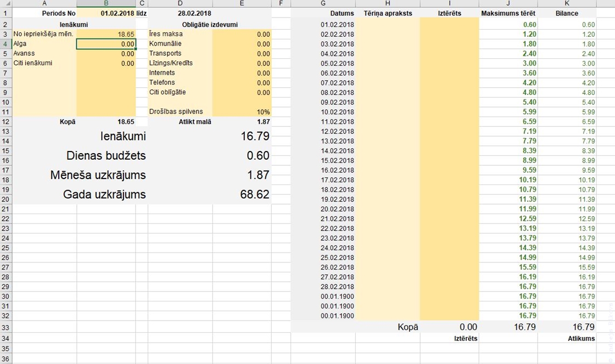Select entire column via header H
Screen dimensions: 615x364
[x=387, y=4]
